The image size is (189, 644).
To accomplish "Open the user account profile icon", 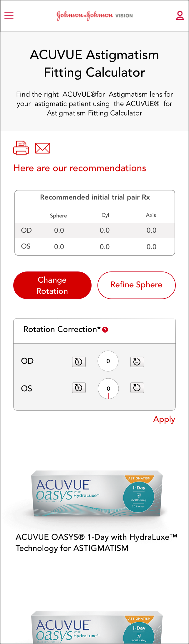I will coord(180,16).
